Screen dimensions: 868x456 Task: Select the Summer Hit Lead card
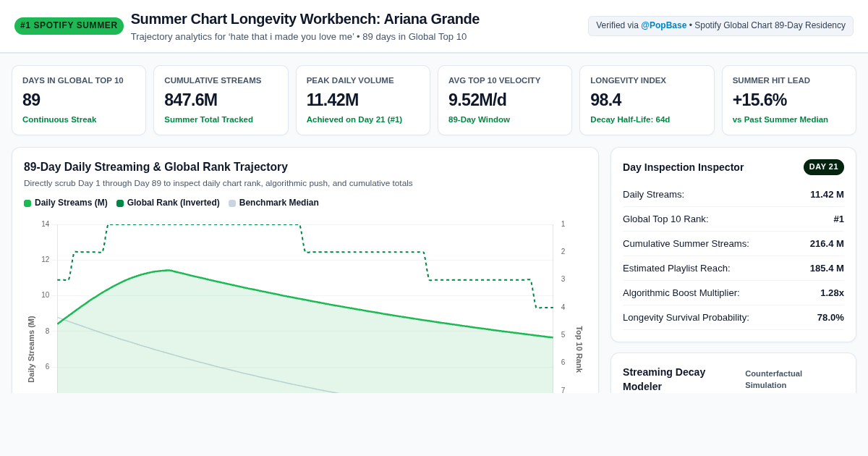click(x=789, y=101)
